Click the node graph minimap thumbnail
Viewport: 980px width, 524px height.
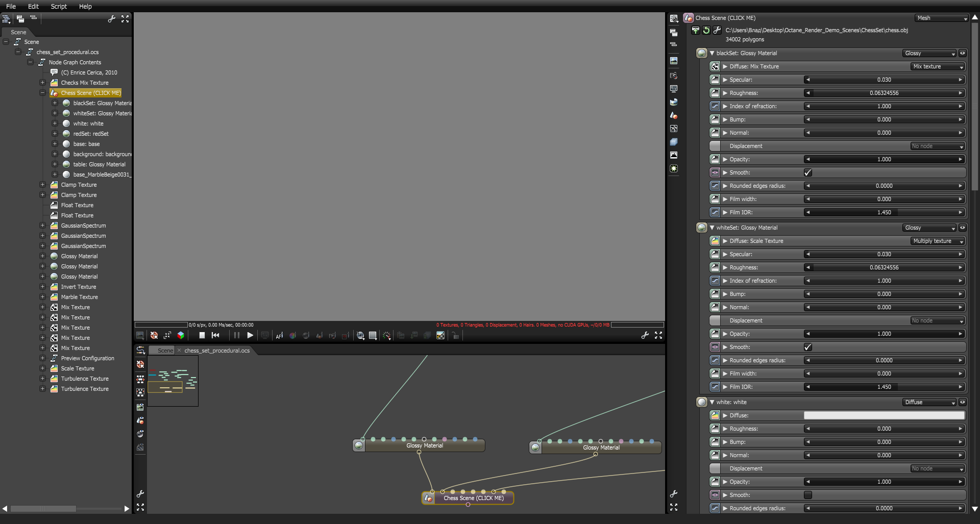[173, 381]
